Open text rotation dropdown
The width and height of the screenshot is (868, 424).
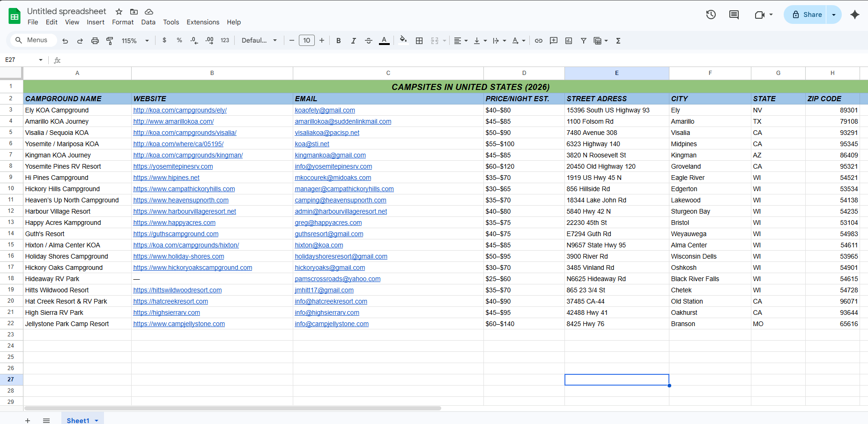519,41
